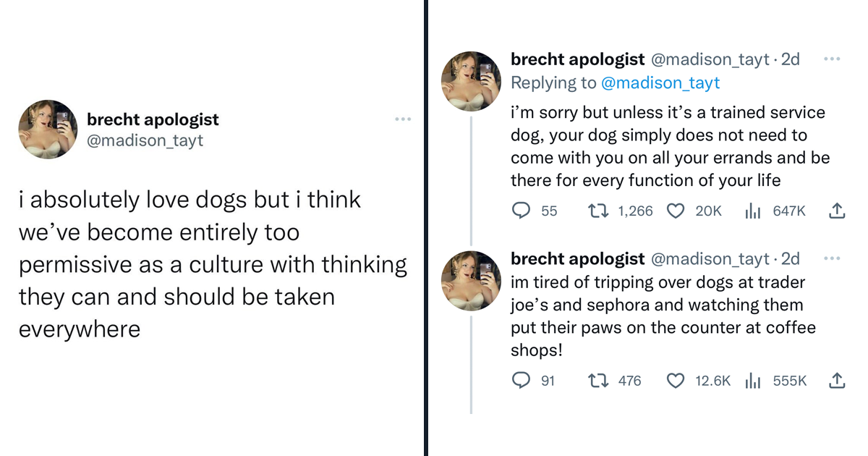Image resolution: width=868 pixels, height=456 pixels.
Task: Open the @madison_tayt handle on the main tweet
Action: (145, 140)
